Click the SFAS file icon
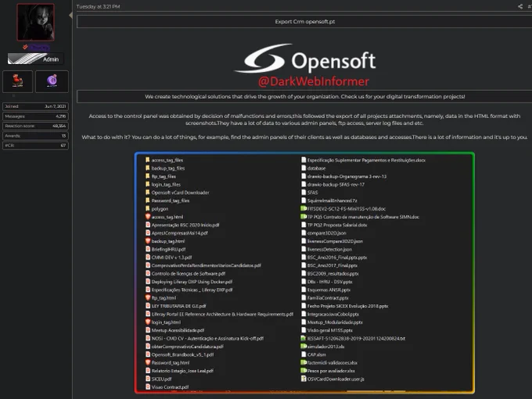532x399 pixels. point(304,192)
